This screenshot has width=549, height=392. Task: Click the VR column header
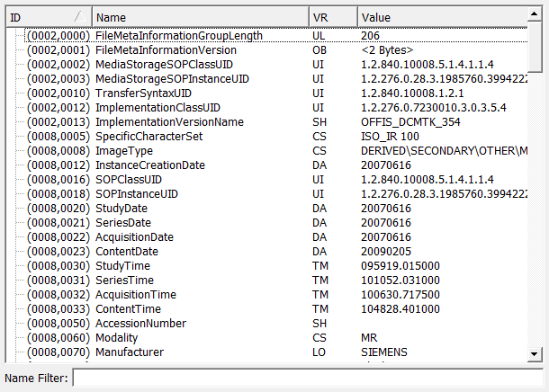point(331,17)
